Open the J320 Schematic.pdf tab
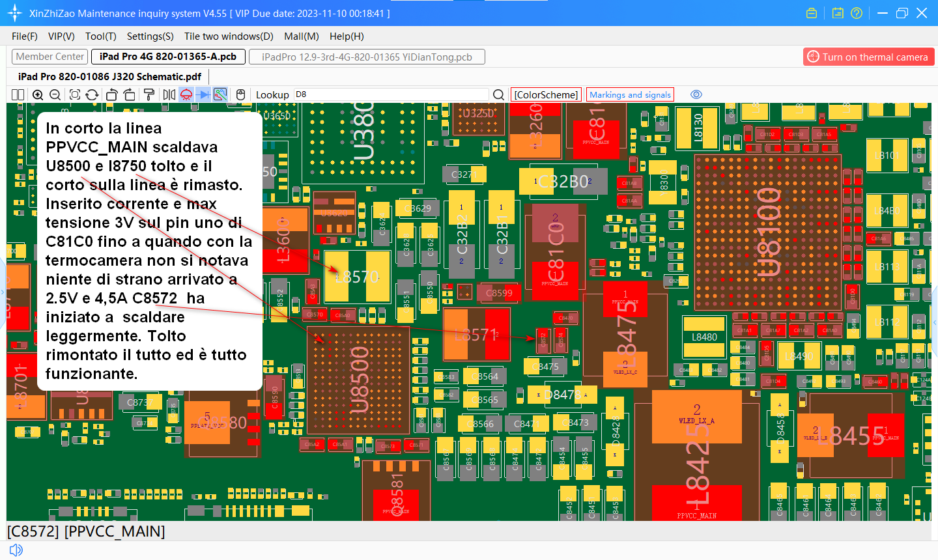938x560 pixels. pos(109,77)
